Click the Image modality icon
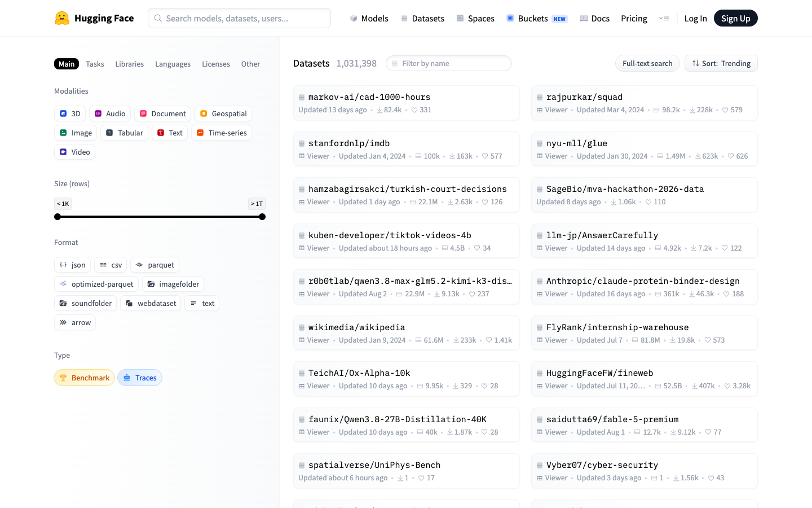The width and height of the screenshot is (812, 508). [63, 133]
